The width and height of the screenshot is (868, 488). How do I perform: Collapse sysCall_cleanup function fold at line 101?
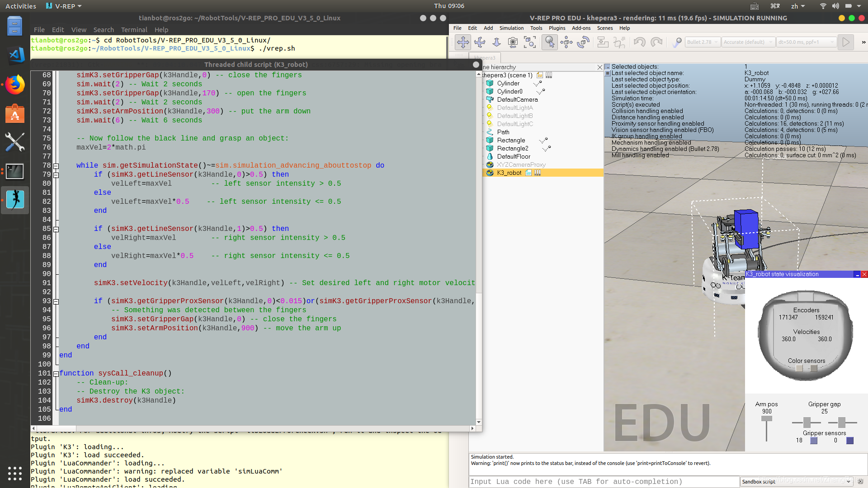click(x=56, y=374)
